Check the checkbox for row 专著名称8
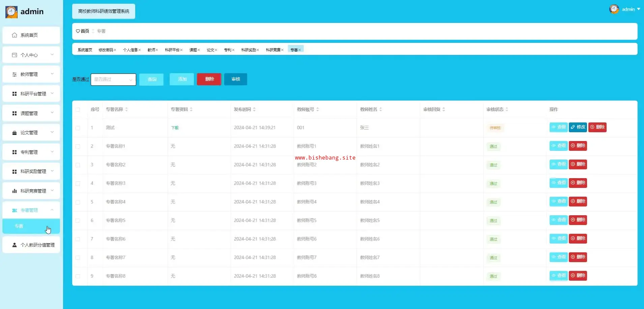This screenshot has width=644, height=309. pyautogui.click(x=78, y=276)
